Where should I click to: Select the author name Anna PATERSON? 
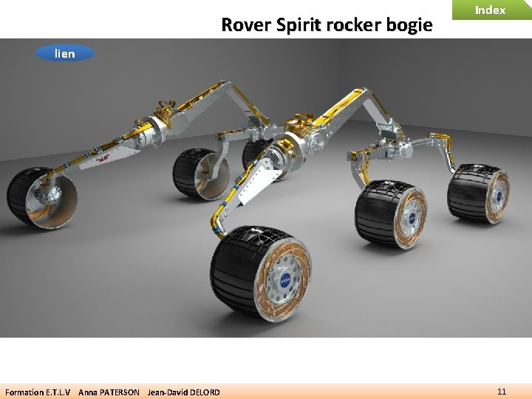coord(109,392)
